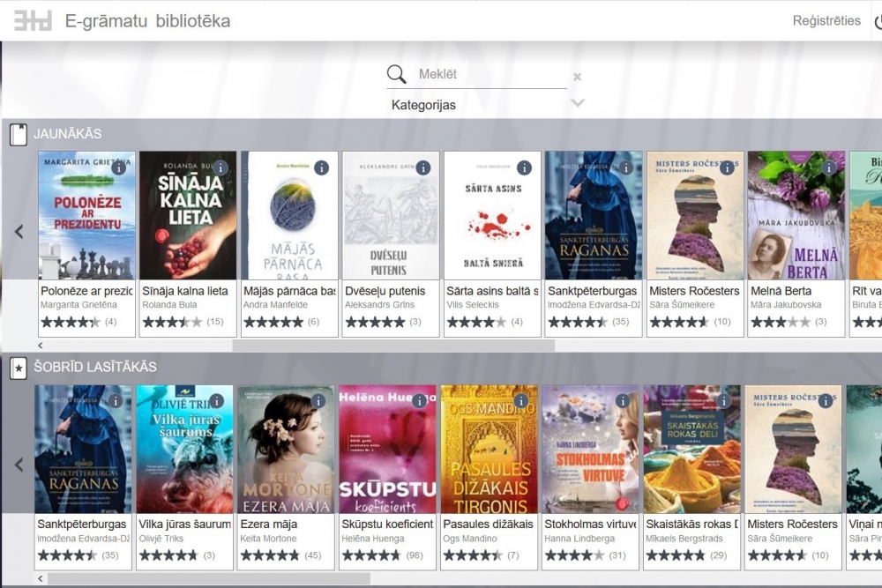Click author name Hanna Lindberga
This screenshot has height=588, width=882.
[579, 539]
